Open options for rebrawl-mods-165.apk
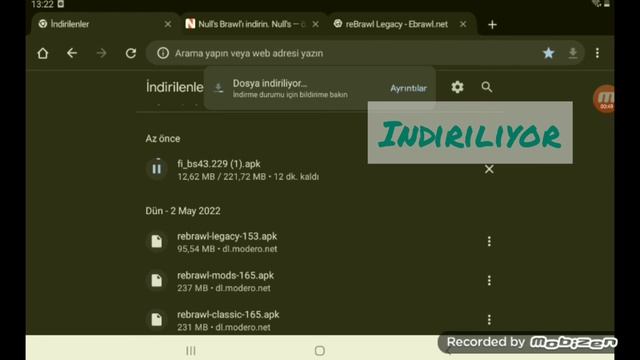640x360 pixels. click(x=489, y=280)
